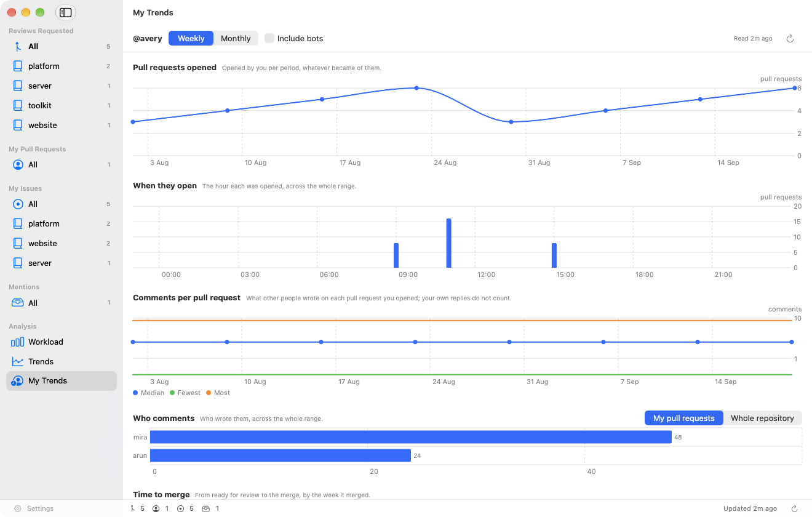
Task: Open website repo under My Issues
Action: click(62, 244)
